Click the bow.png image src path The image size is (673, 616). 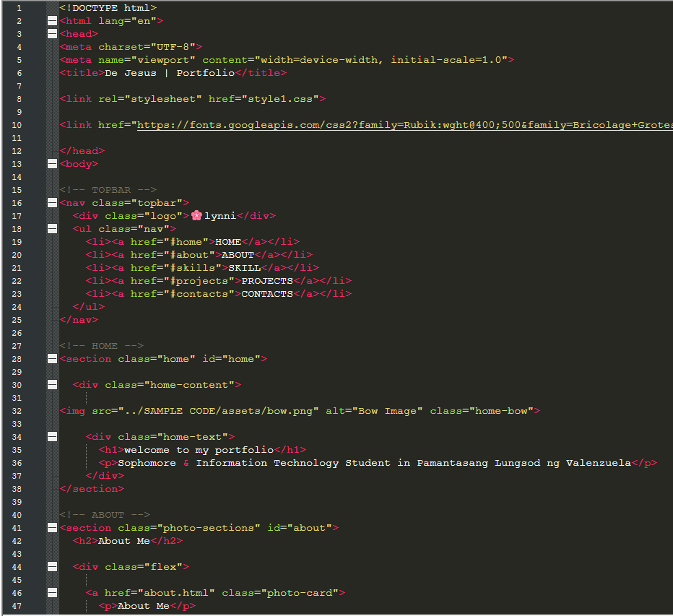pyautogui.click(x=219, y=411)
